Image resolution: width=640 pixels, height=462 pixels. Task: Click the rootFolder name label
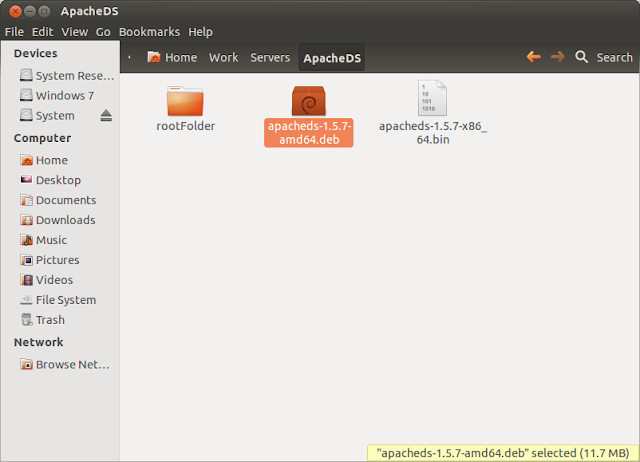point(185,126)
